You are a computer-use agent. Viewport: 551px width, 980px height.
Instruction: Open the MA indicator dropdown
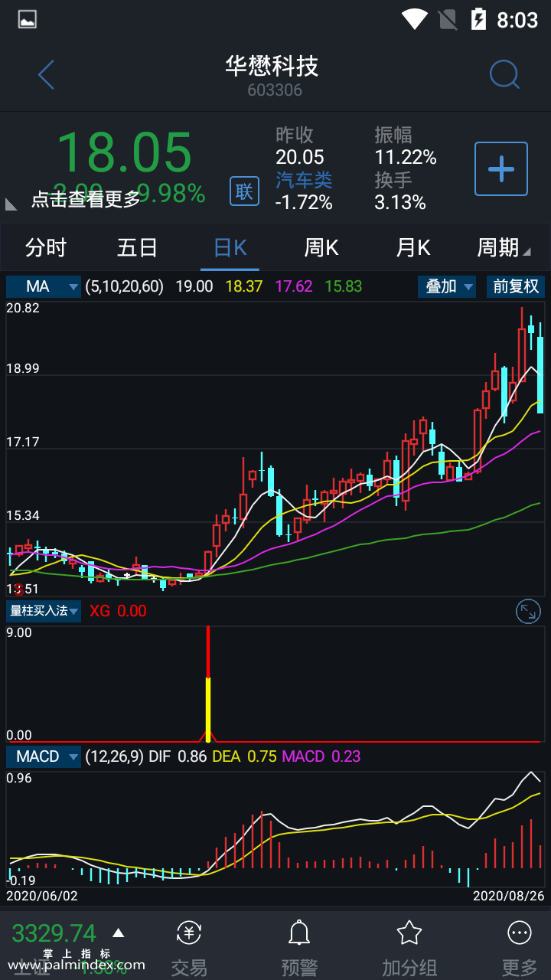coord(44,286)
